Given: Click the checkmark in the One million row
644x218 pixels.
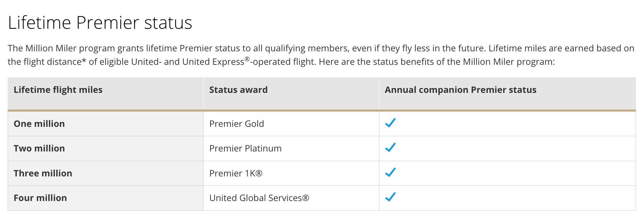Looking at the screenshot, I should coord(390,123).
